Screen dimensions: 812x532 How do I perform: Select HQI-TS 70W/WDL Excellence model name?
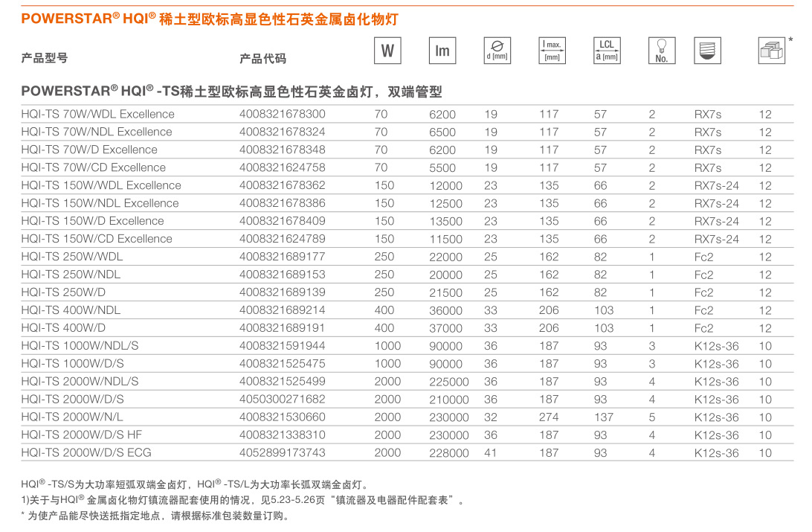pyautogui.click(x=98, y=114)
